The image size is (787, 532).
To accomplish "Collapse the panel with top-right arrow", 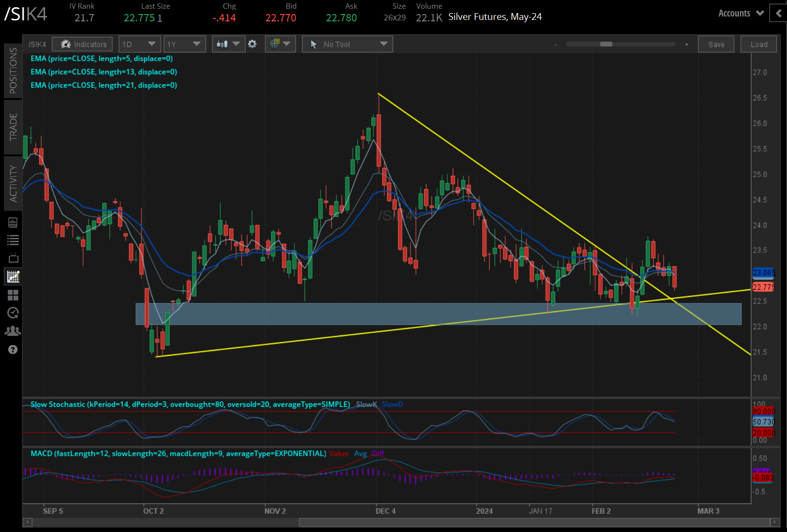I will (x=778, y=14).
